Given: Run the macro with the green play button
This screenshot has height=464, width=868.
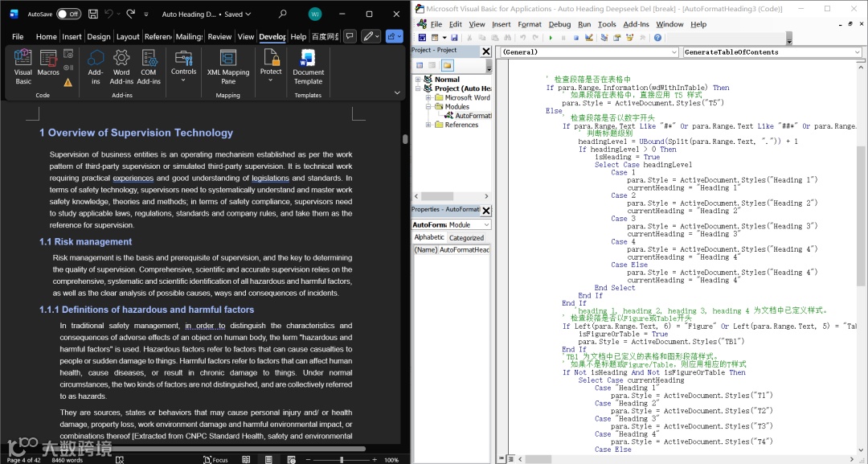Looking at the screenshot, I should click(x=551, y=38).
